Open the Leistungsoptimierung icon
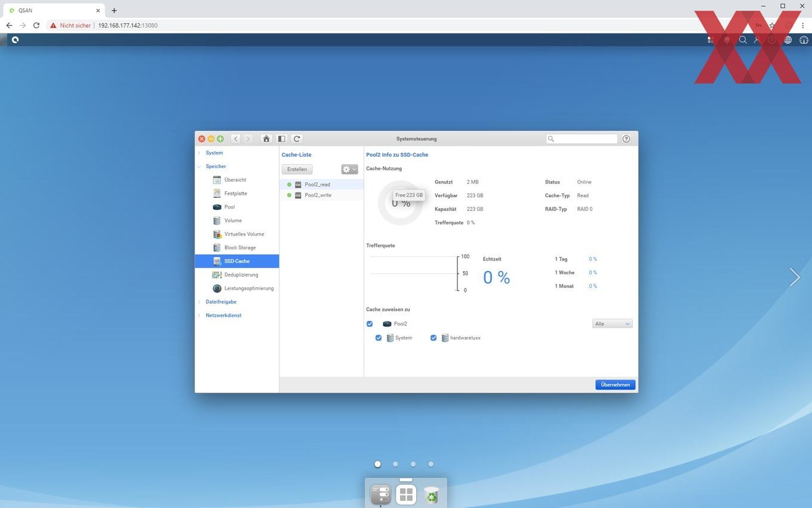Screen dimensions: 812x508 pos(217,288)
